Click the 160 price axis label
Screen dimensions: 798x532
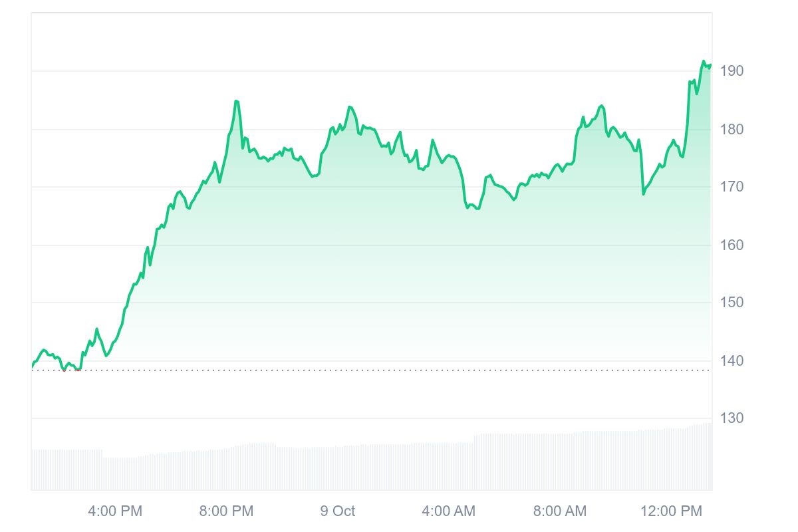point(730,245)
